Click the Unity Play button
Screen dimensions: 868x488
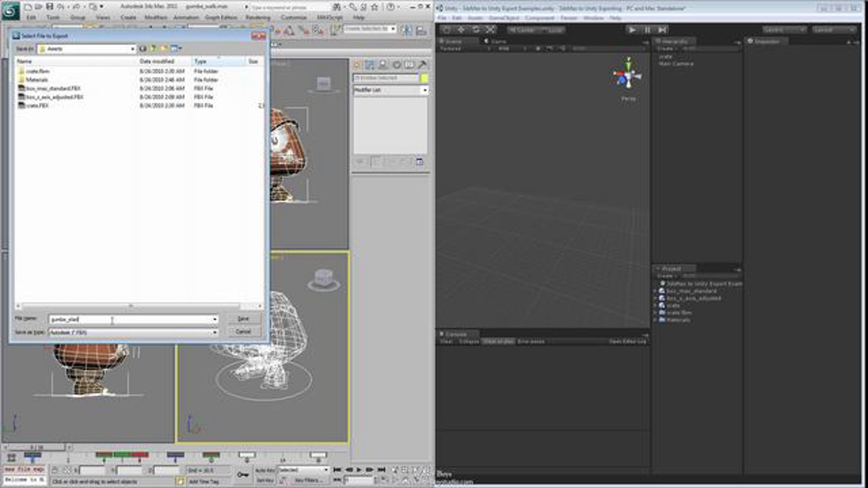pos(633,30)
